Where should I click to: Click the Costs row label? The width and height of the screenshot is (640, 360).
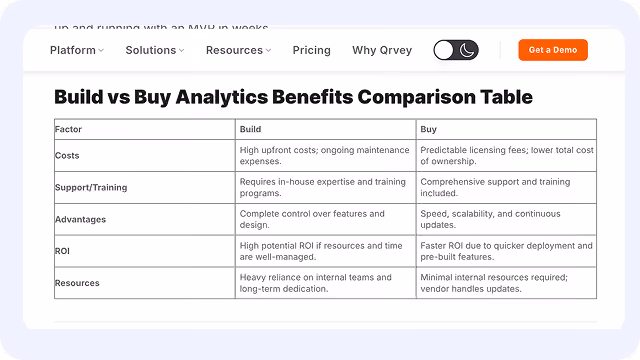(67, 156)
